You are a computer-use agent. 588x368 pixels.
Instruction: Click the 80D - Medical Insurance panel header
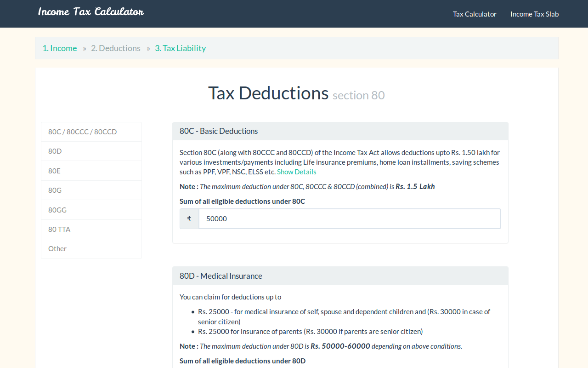[x=340, y=276]
